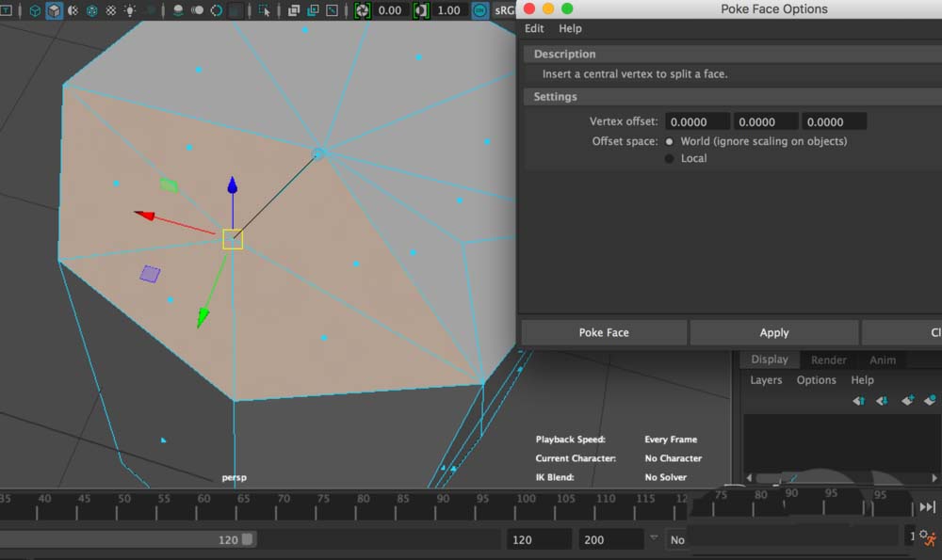942x560 pixels.
Task: Open Edit menu in Poke Face Options
Action: [x=534, y=28]
